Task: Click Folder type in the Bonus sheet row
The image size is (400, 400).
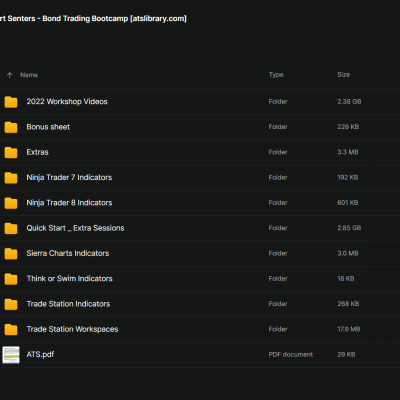Action: 278,127
